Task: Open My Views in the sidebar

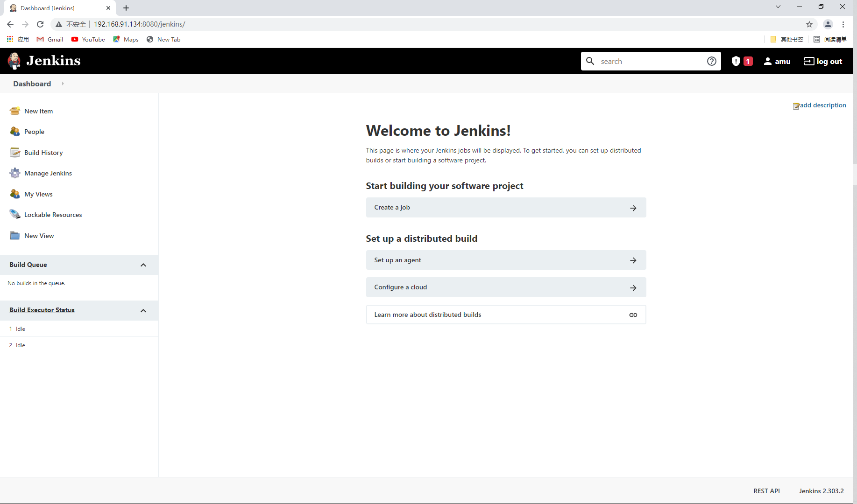Action: pyautogui.click(x=38, y=194)
